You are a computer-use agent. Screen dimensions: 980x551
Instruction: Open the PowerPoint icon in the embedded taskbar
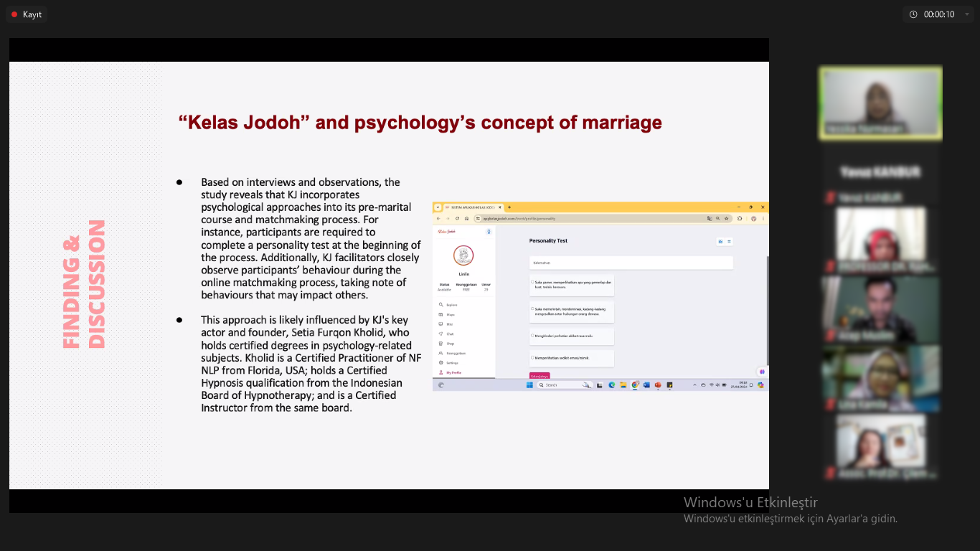658,385
